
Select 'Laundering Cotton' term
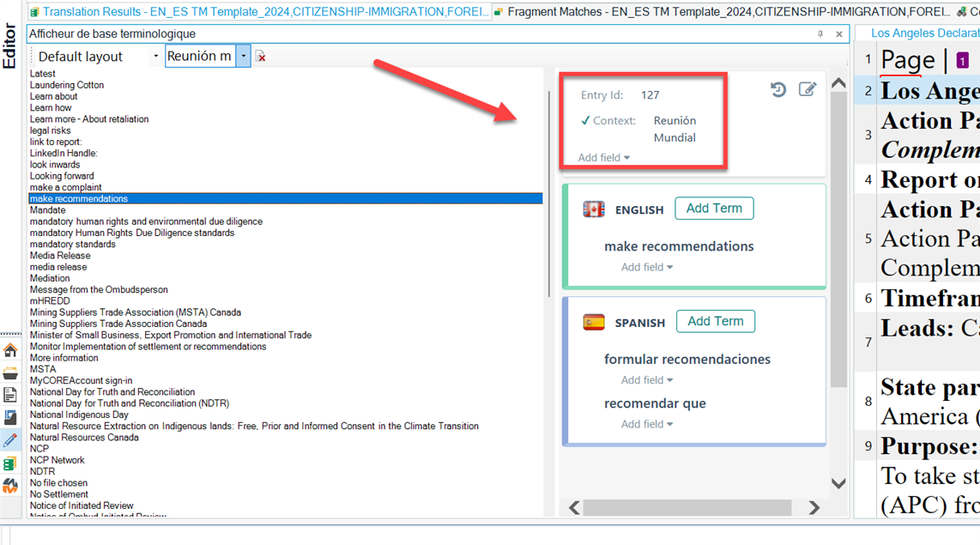click(x=67, y=85)
